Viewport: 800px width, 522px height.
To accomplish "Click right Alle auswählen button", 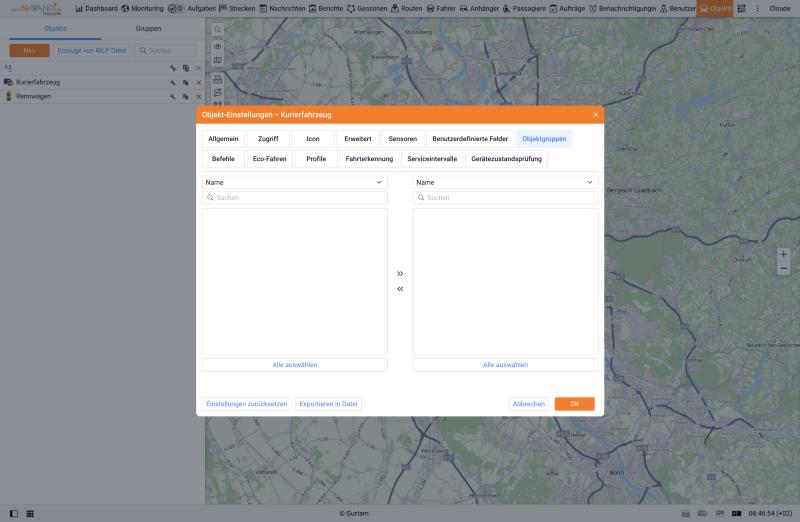I will pos(505,365).
